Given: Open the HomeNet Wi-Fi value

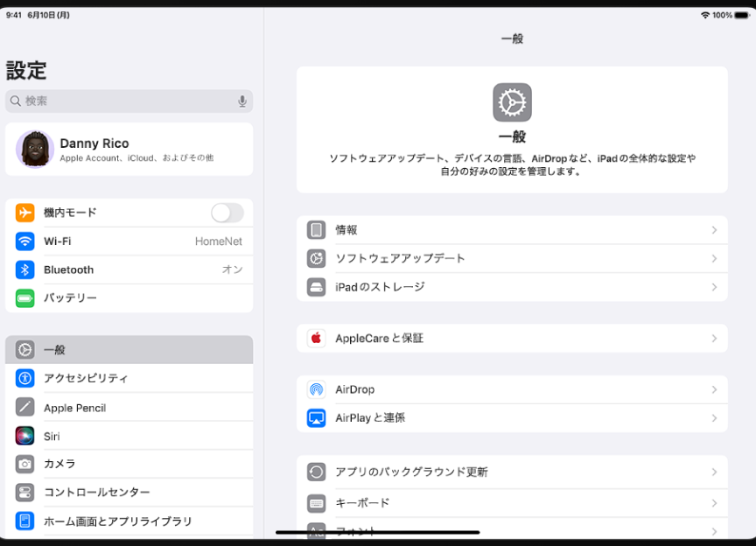Looking at the screenshot, I should [x=219, y=241].
